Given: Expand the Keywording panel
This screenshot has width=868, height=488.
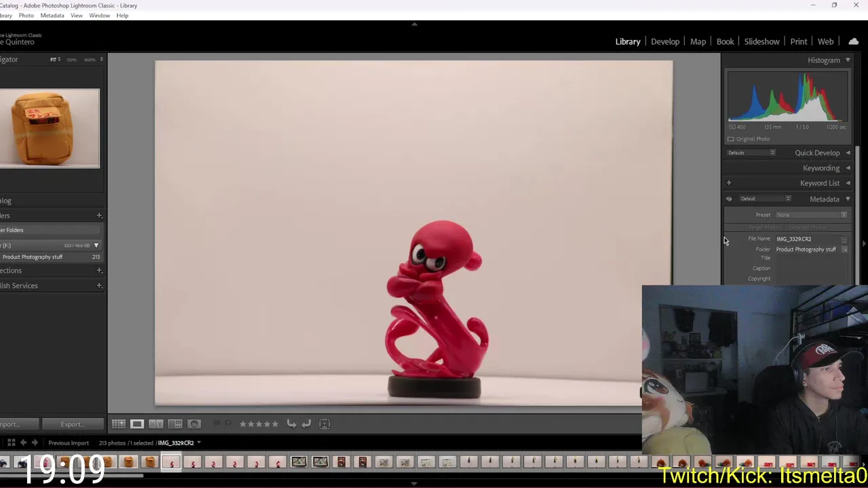Looking at the screenshot, I should 848,168.
